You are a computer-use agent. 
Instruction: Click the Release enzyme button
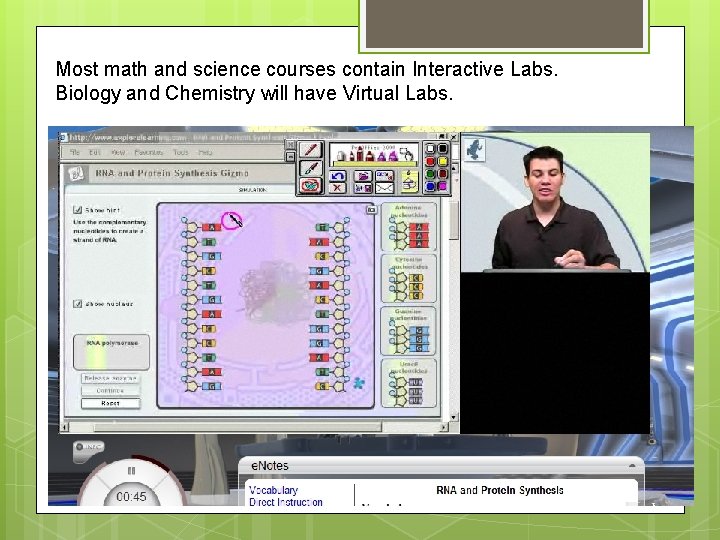pyautogui.click(x=111, y=378)
